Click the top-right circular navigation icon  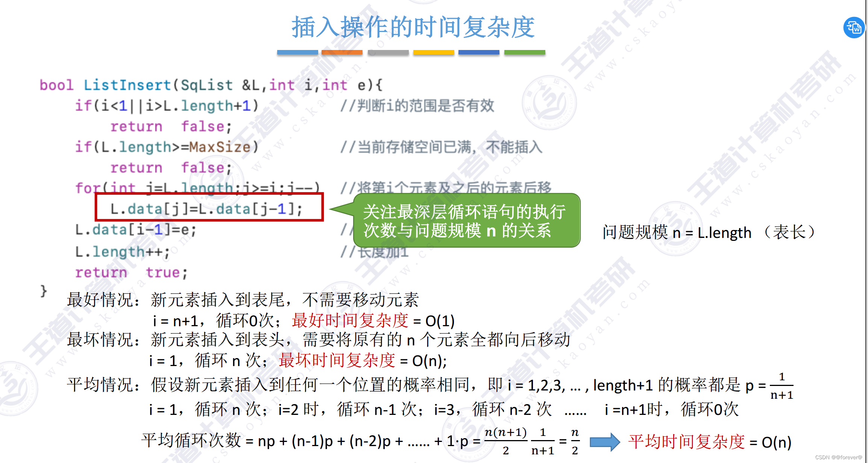[855, 27]
